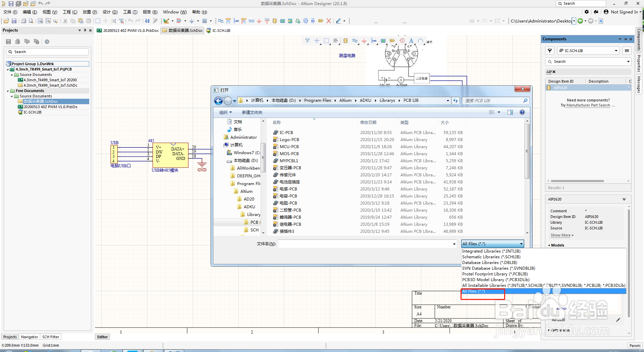Open the Components panel hamburger menu
This screenshot has width=644, height=352.
627,51
